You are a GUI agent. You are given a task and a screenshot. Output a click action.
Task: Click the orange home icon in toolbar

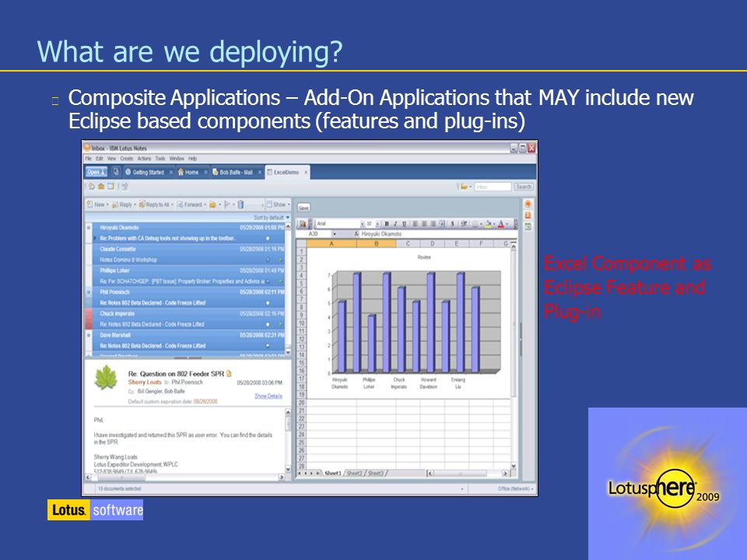click(101, 187)
